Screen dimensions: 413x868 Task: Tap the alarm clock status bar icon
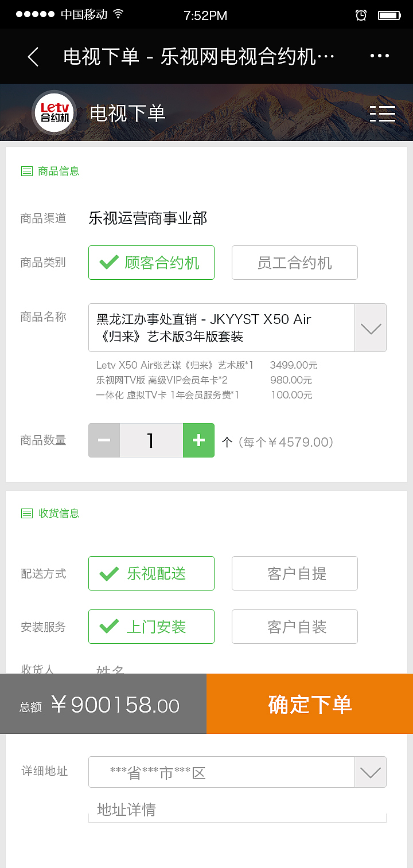[x=361, y=15]
